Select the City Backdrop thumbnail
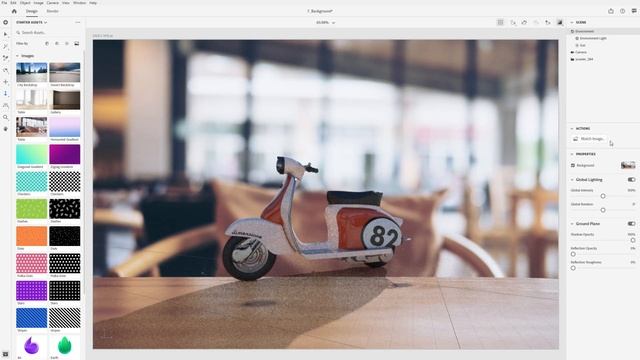640x360 pixels. tap(32, 73)
